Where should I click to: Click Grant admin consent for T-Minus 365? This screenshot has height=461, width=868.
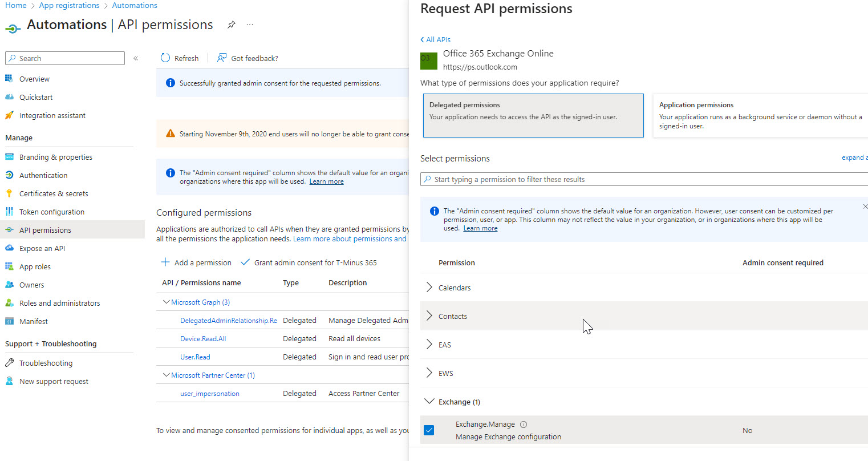pos(315,262)
